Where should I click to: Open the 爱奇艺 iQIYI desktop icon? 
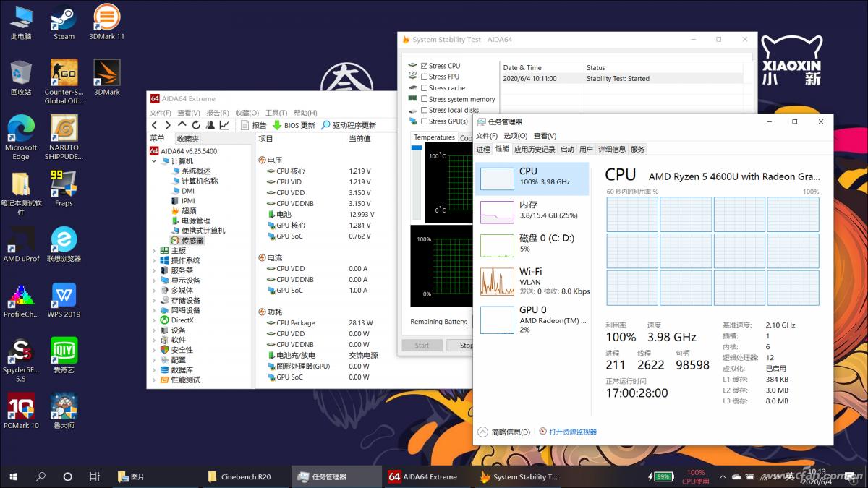(64, 356)
